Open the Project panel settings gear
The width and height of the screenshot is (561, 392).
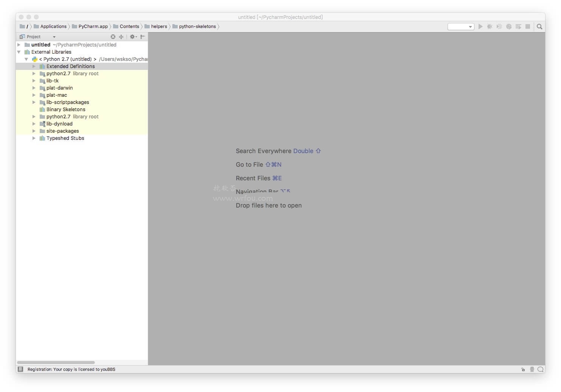133,37
